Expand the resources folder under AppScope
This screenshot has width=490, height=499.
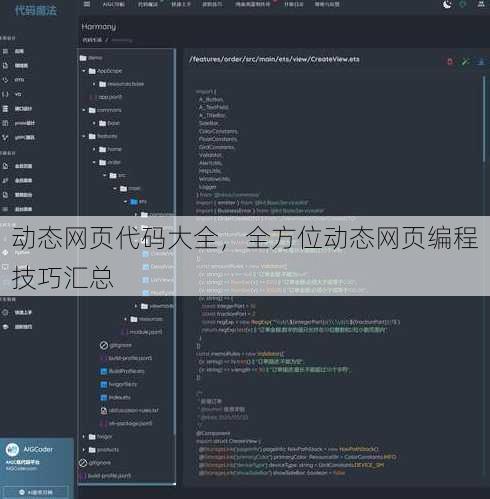pyautogui.click(x=94, y=84)
